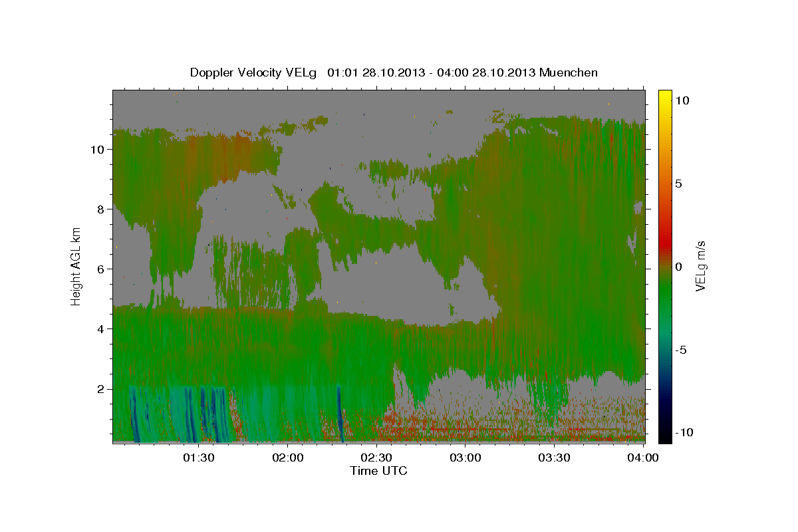Click the 'Muenchen' location text in title
The image size is (798, 532).
tap(569, 72)
